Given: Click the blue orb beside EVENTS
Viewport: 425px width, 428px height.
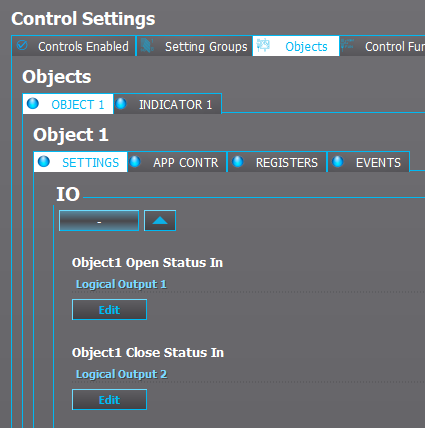Looking at the screenshot, I should pos(337,161).
